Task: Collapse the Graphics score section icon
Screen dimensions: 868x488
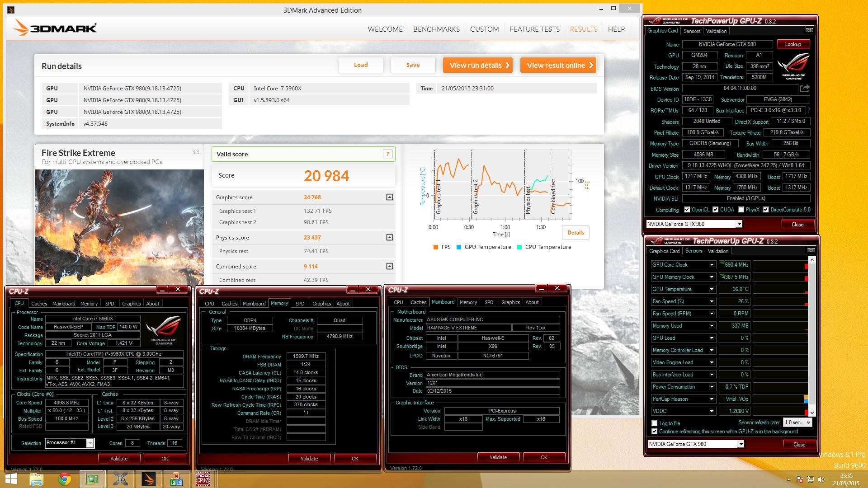Action: coord(390,197)
